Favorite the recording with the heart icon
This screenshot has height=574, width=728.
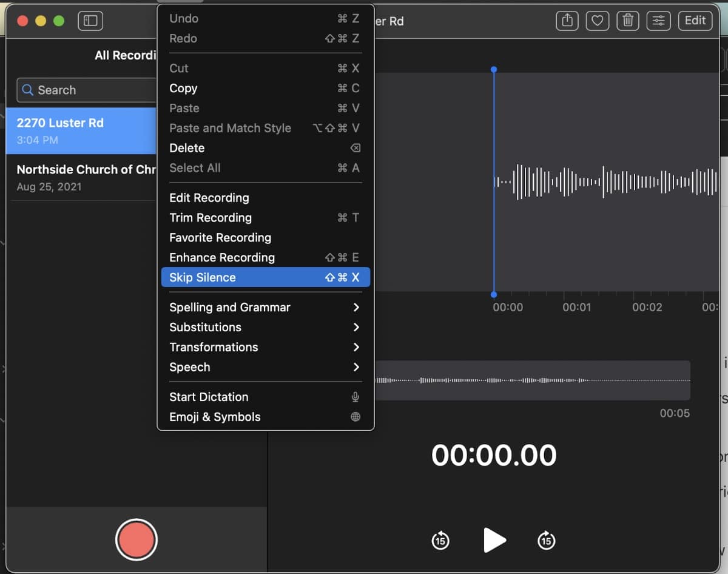tap(597, 21)
